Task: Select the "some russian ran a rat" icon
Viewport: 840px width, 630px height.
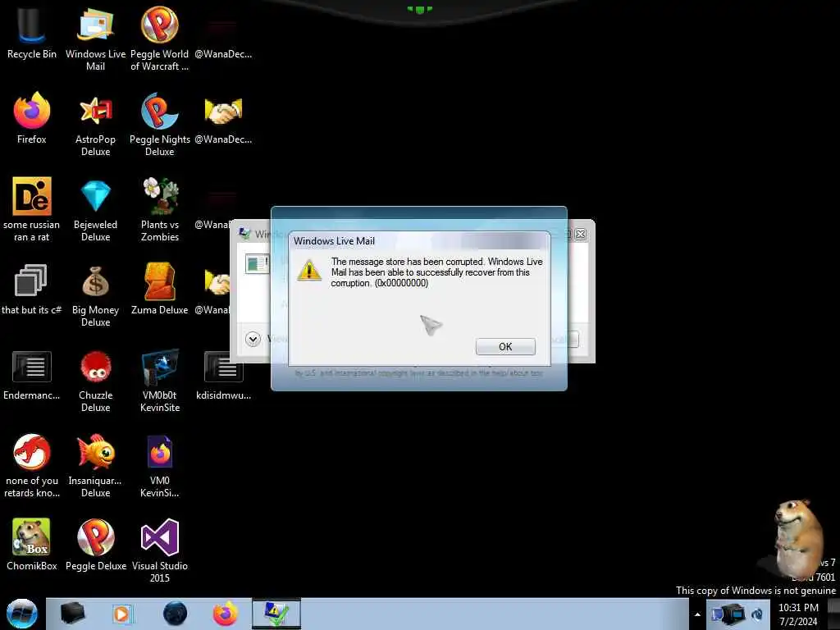Action: pos(32,209)
